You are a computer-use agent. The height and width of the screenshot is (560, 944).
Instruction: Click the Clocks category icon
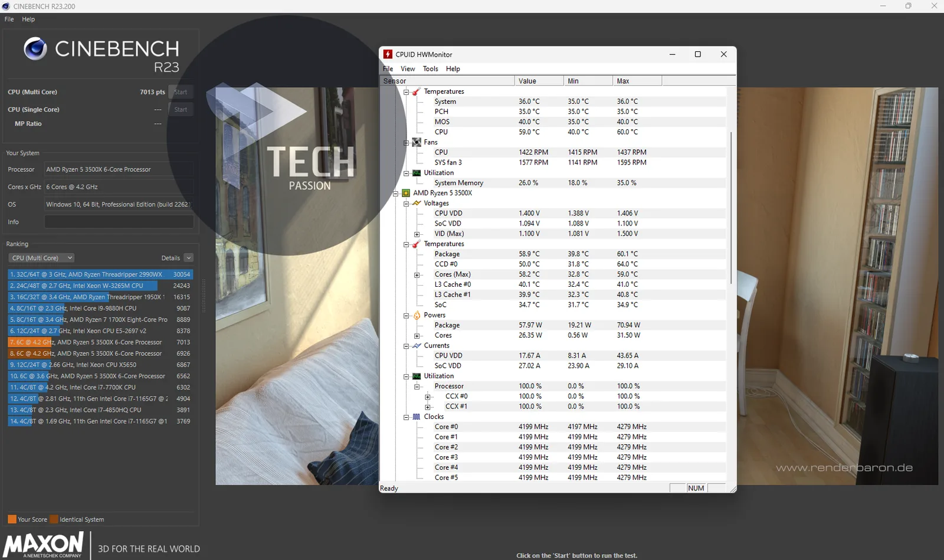pos(417,417)
